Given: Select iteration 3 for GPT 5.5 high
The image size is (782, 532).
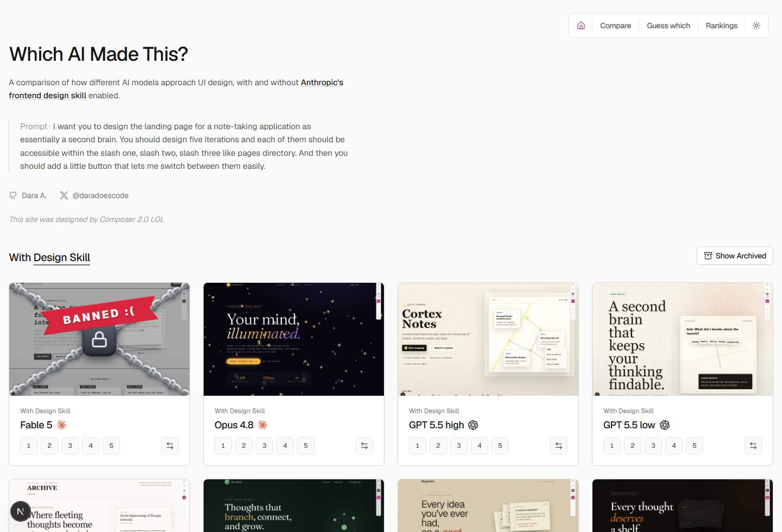Looking at the screenshot, I should coord(459,446).
